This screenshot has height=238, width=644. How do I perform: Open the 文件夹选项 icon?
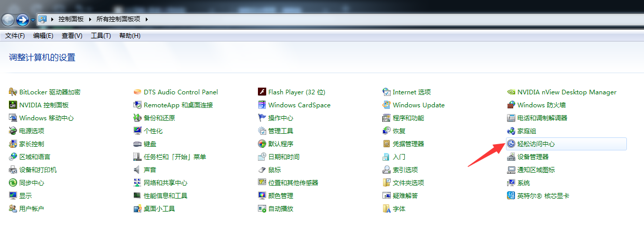[387, 183]
